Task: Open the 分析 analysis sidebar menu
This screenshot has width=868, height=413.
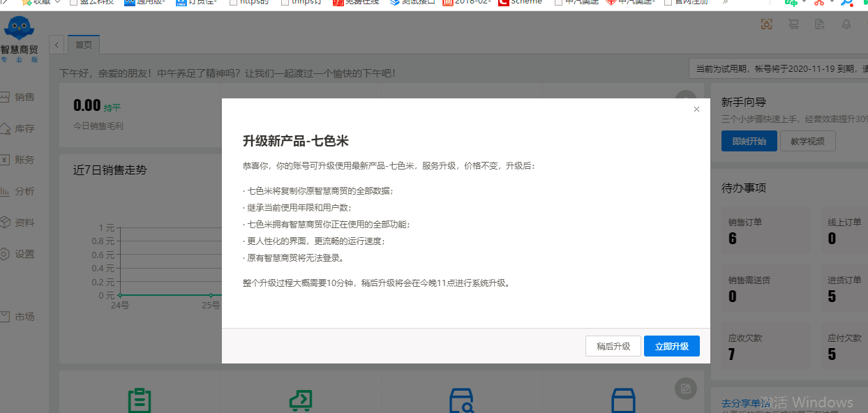Action: coord(19,191)
